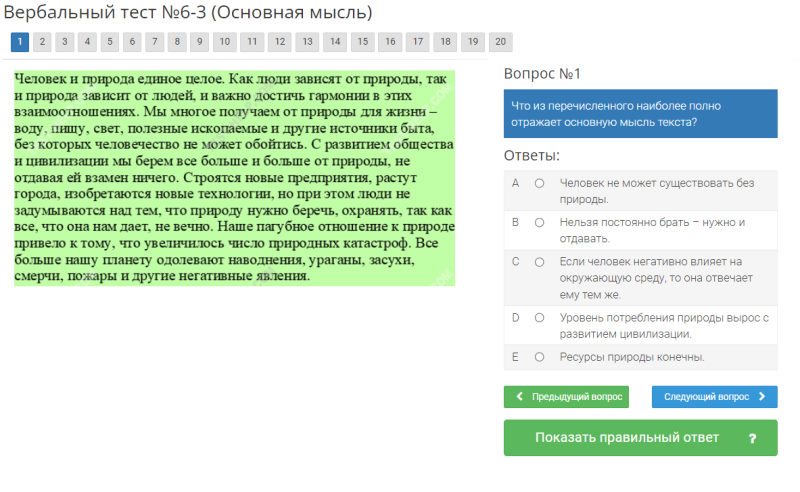The height and width of the screenshot is (492, 800).
Task: Click left chevron icon on previous button
Action: (x=519, y=397)
